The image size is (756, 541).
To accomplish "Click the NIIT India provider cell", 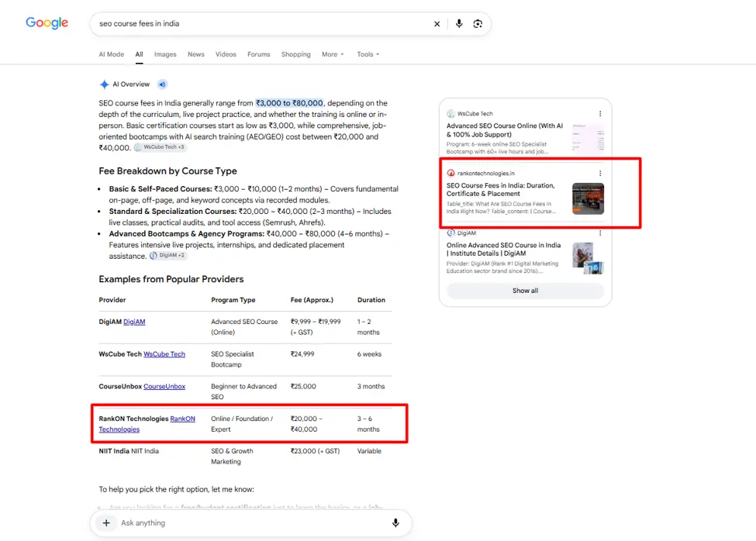I will (x=129, y=451).
